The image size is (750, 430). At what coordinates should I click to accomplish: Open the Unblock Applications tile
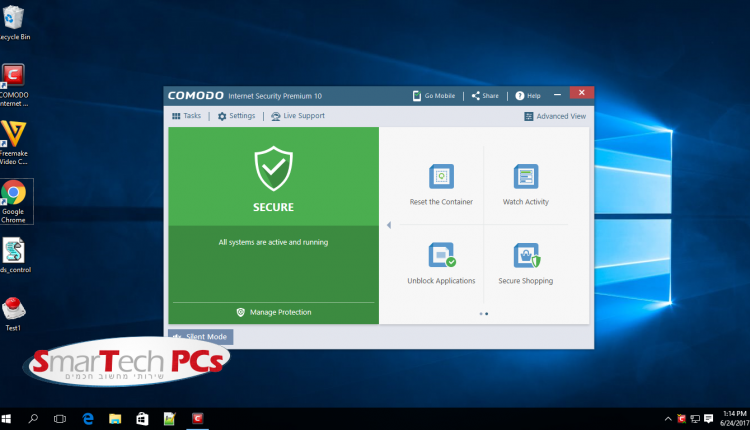(441, 264)
